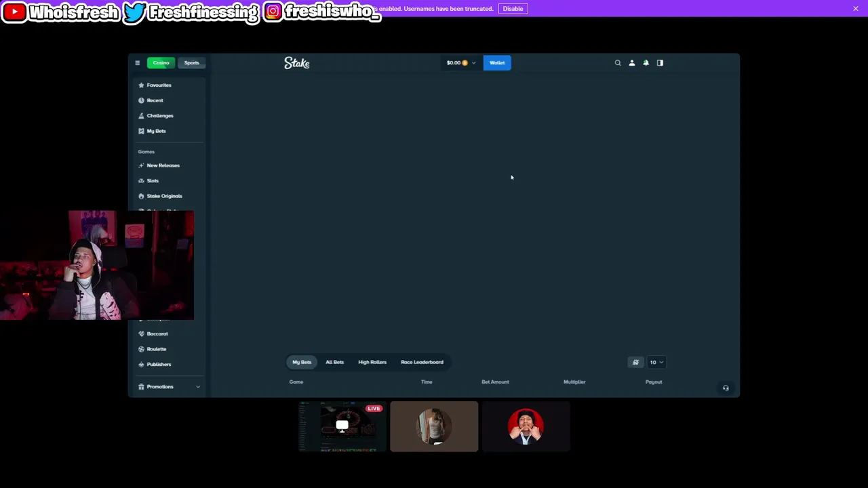Expand the Promotions section

(x=169, y=386)
